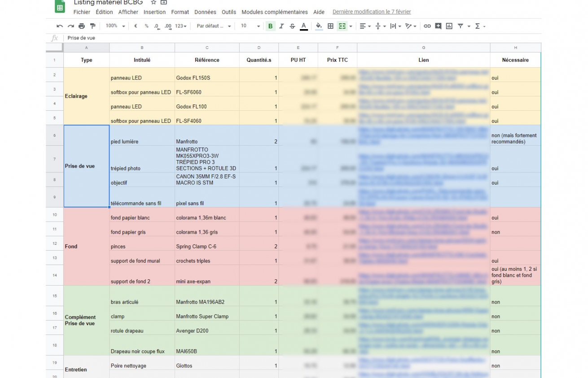
Task: Open the Édition menu
Action: tap(104, 12)
